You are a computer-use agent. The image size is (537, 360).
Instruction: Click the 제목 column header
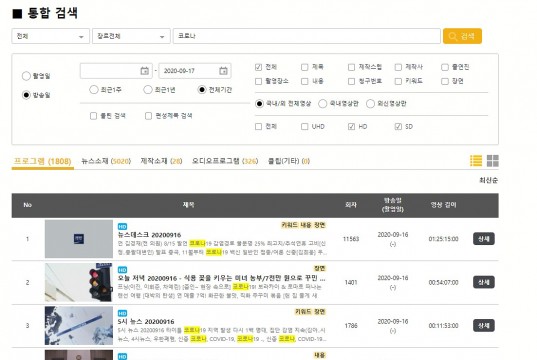(x=188, y=205)
